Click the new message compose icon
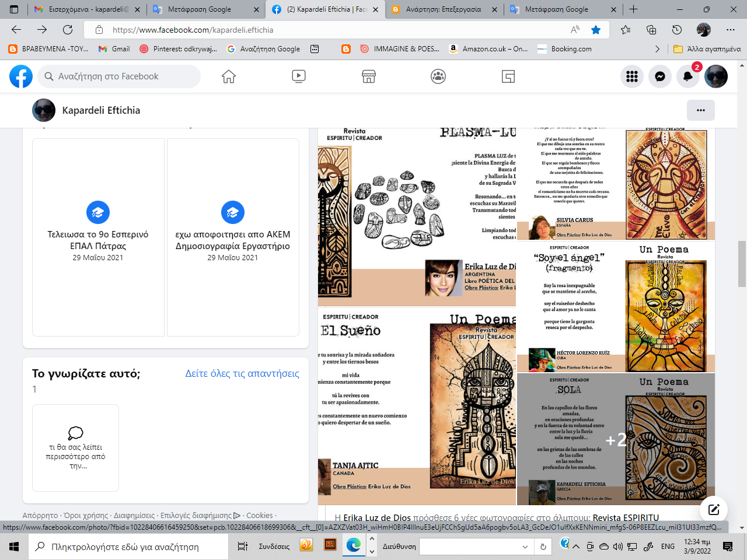 [714, 509]
